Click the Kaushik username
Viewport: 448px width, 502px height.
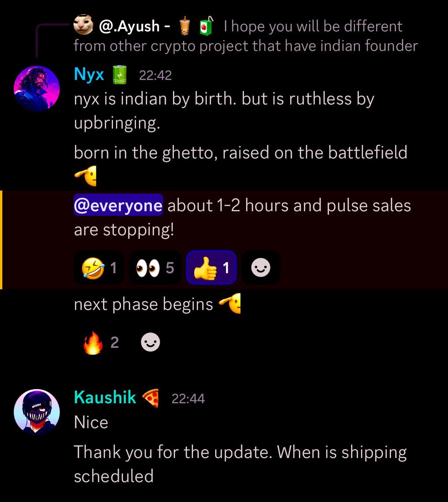click(x=105, y=397)
